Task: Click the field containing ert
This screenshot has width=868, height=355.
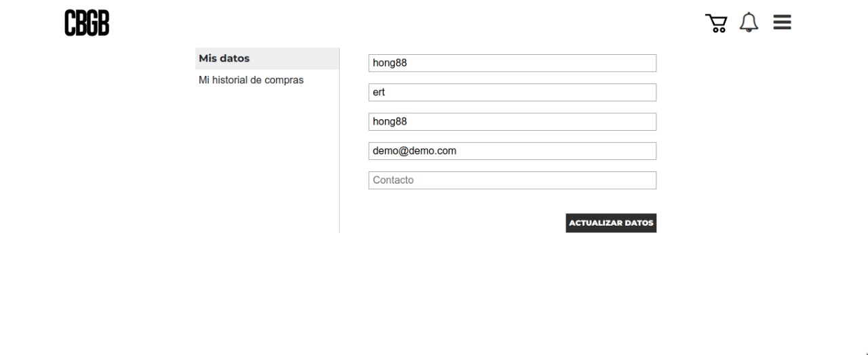Action: point(512,92)
